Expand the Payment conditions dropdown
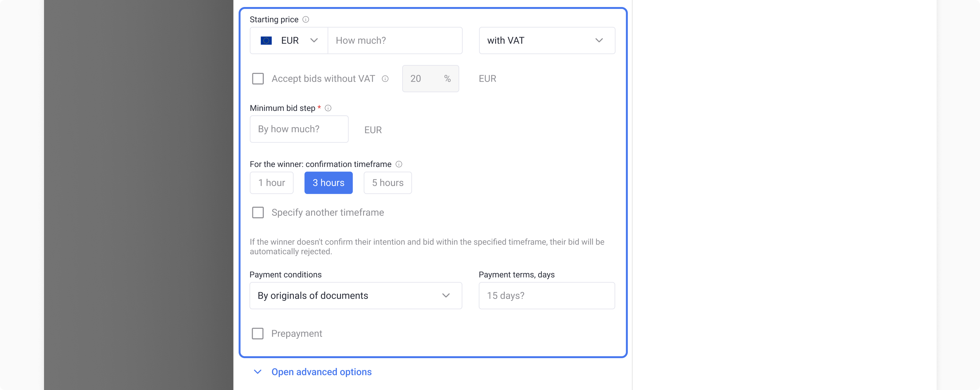 355,296
